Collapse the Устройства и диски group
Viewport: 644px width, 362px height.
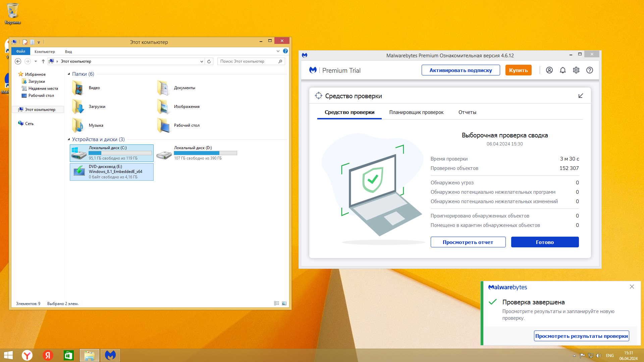pos(69,139)
